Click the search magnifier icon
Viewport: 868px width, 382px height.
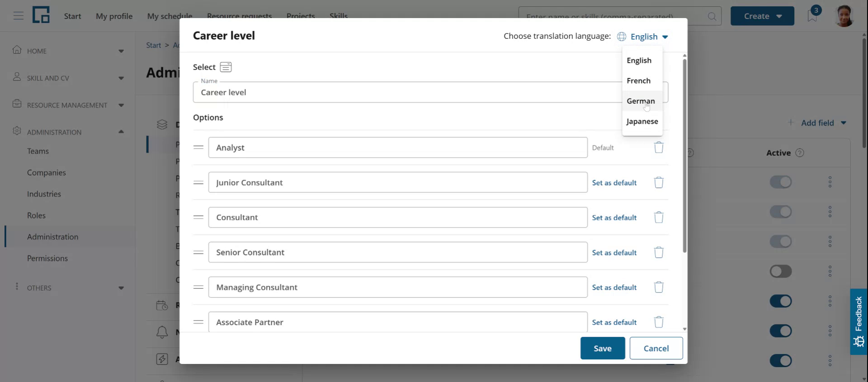click(712, 16)
